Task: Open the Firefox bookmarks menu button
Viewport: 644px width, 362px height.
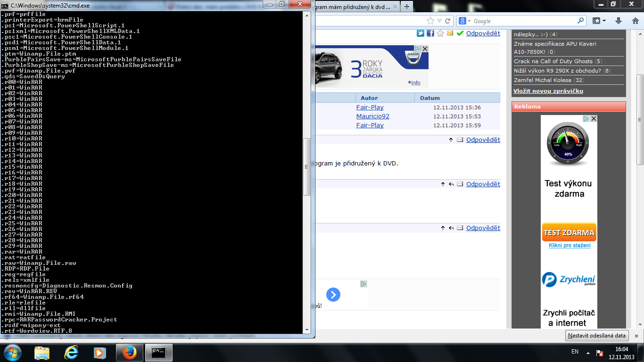Action: click(599, 21)
